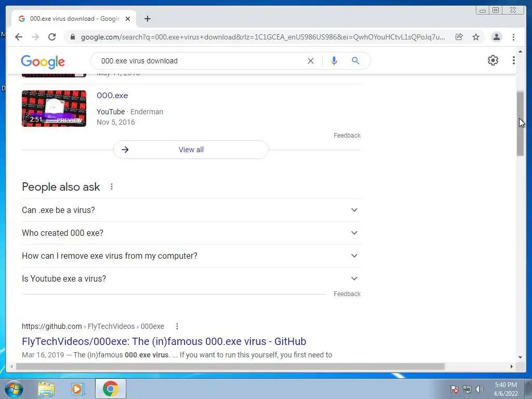Click the View all videos button

point(191,150)
